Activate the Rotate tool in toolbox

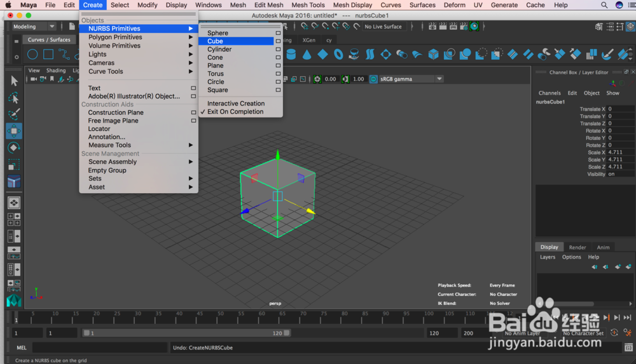coord(14,147)
